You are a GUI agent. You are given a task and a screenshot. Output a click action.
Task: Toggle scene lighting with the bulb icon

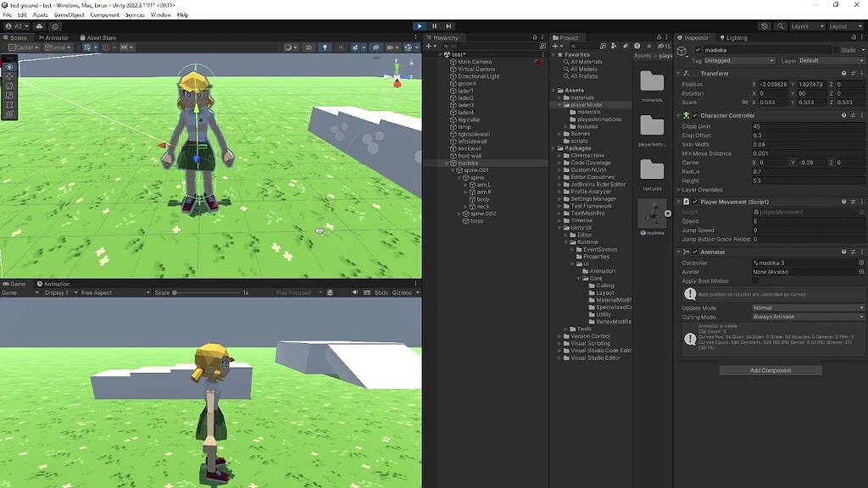(325, 47)
